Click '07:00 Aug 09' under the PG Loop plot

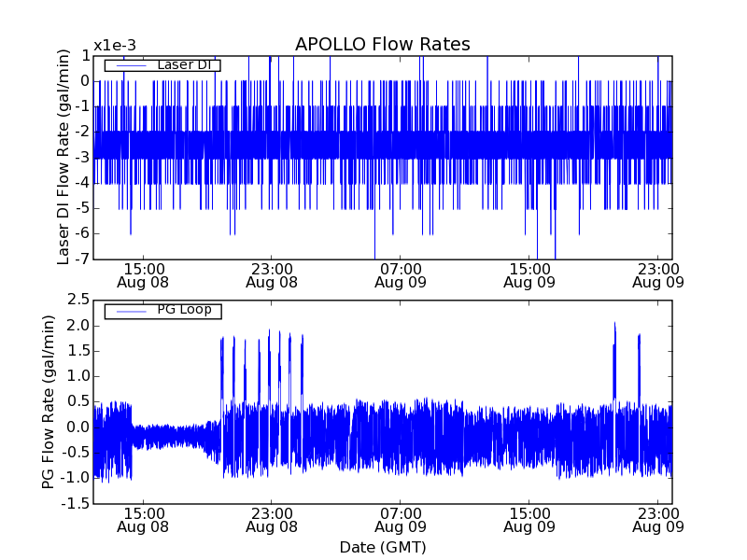pyautogui.click(x=401, y=521)
